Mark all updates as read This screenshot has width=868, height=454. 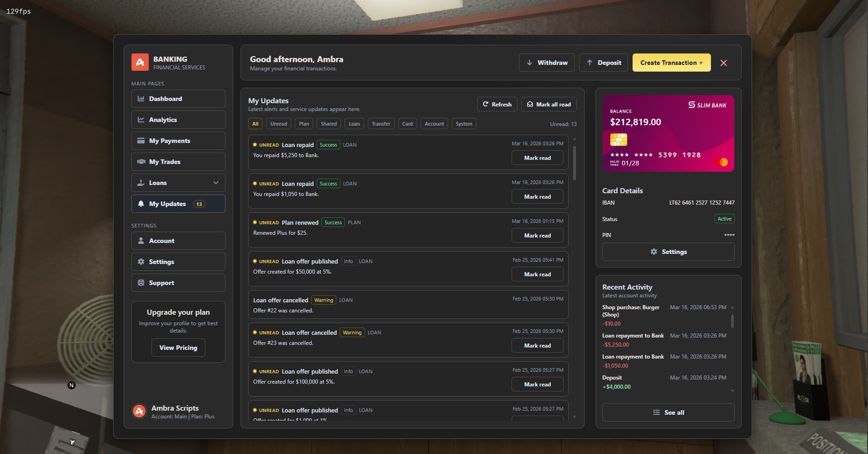[x=549, y=104]
